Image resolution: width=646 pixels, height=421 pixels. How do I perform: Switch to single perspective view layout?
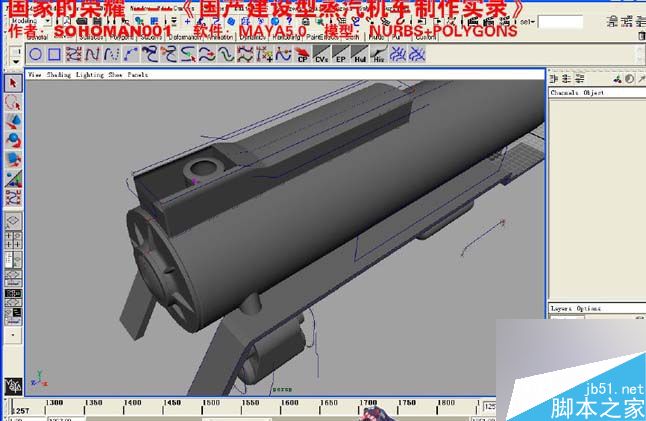13,221
